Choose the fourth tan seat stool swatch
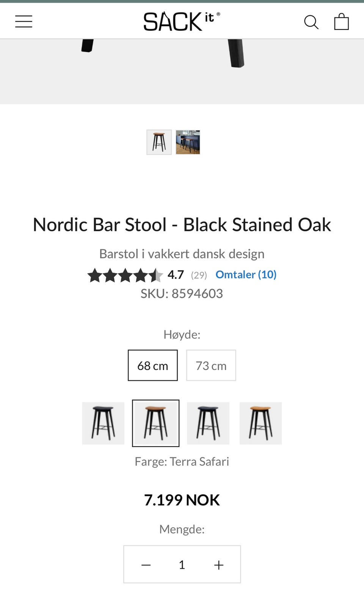This screenshot has width=364, height=598. (x=260, y=423)
